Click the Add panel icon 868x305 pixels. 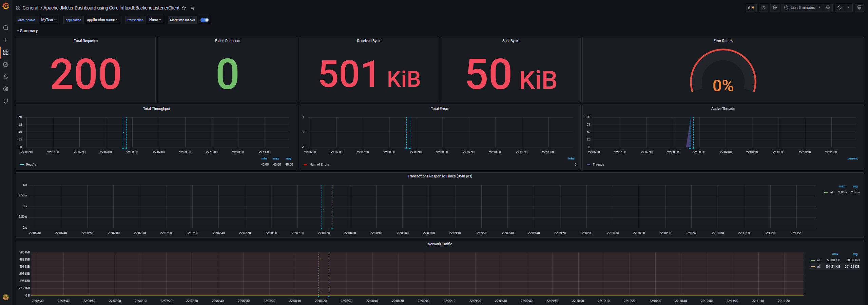(x=751, y=7)
